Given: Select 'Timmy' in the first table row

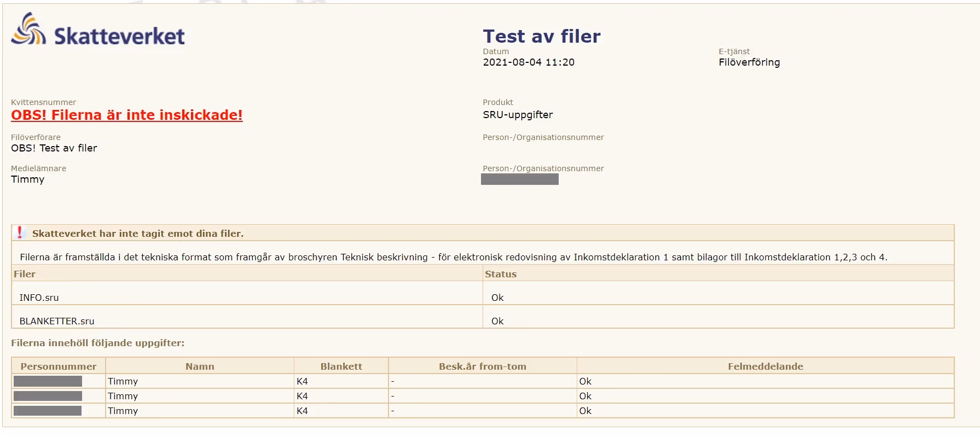Looking at the screenshot, I should tap(123, 381).
